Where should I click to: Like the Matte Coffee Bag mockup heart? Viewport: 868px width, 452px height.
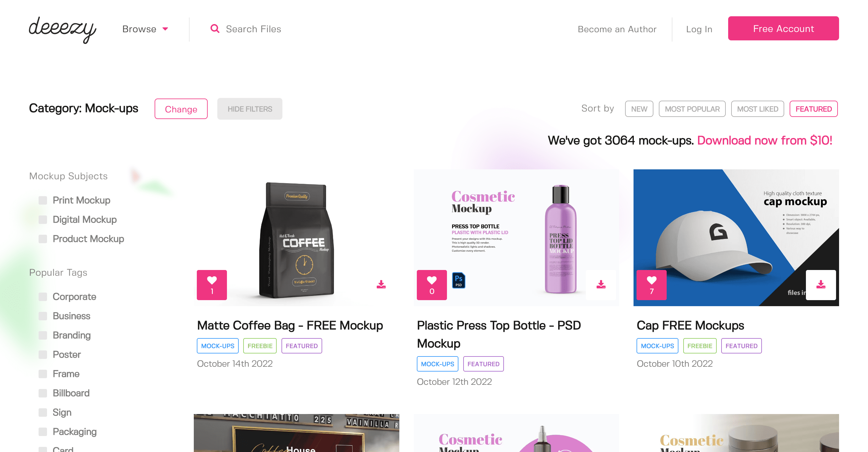coord(212,284)
